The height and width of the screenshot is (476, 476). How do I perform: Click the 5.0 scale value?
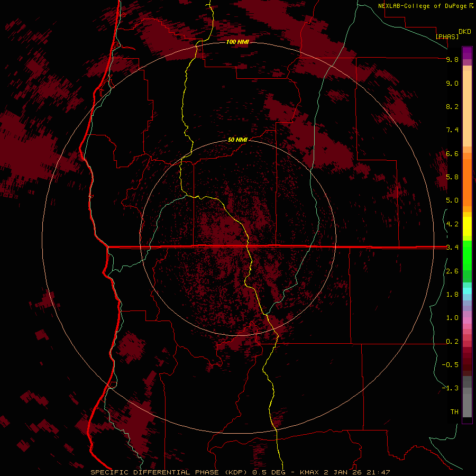click(x=452, y=200)
